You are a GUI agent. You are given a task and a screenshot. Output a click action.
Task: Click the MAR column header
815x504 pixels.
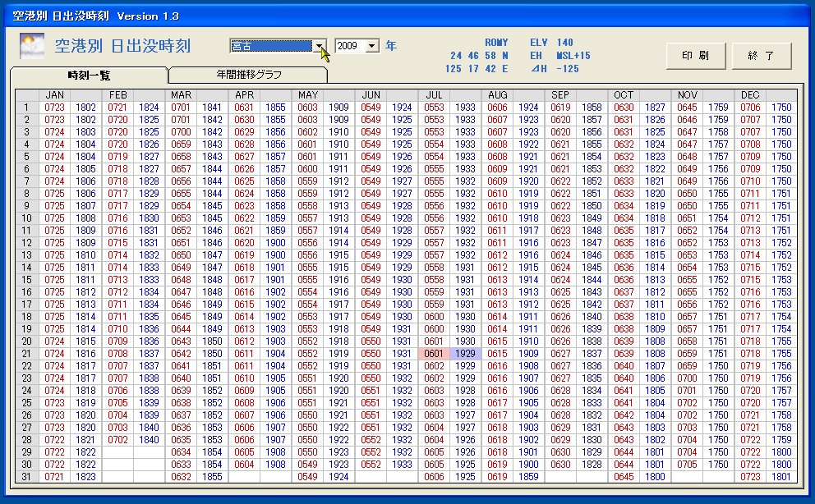[x=181, y=95]
